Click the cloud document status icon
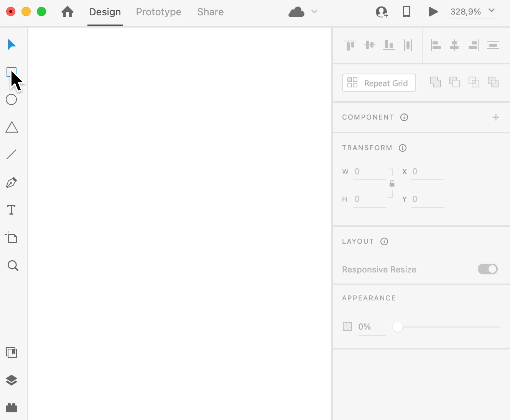The image size is (510, 420). pos(296,12)
